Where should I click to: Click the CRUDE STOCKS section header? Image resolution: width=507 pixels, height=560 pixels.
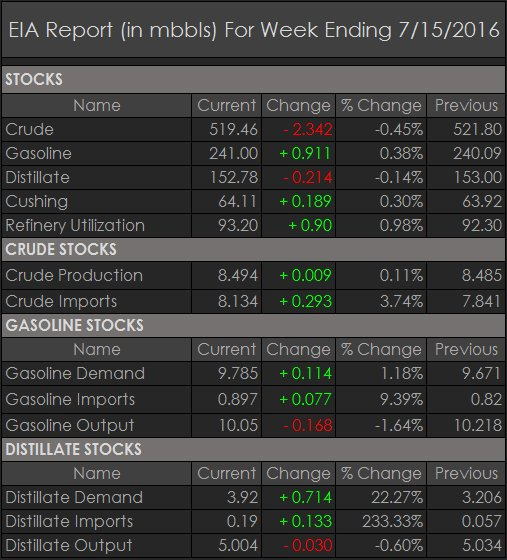pos(254,249)
